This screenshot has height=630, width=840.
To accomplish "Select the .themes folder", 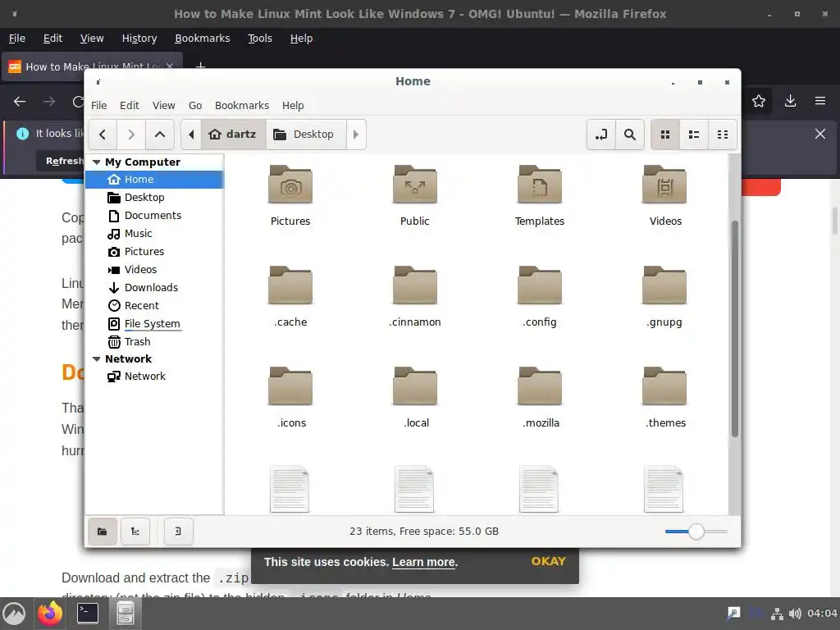I will pos(664,386).
